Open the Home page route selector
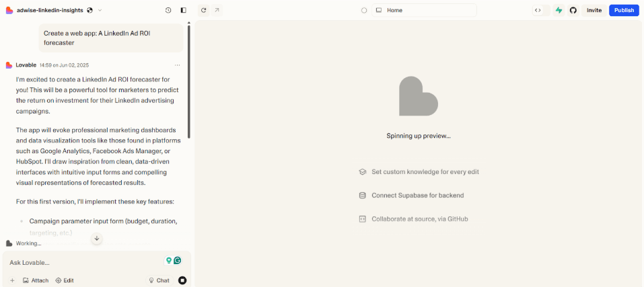Image resolution: width=644 pixels, height=287 pixels. [x=424, y=10]
